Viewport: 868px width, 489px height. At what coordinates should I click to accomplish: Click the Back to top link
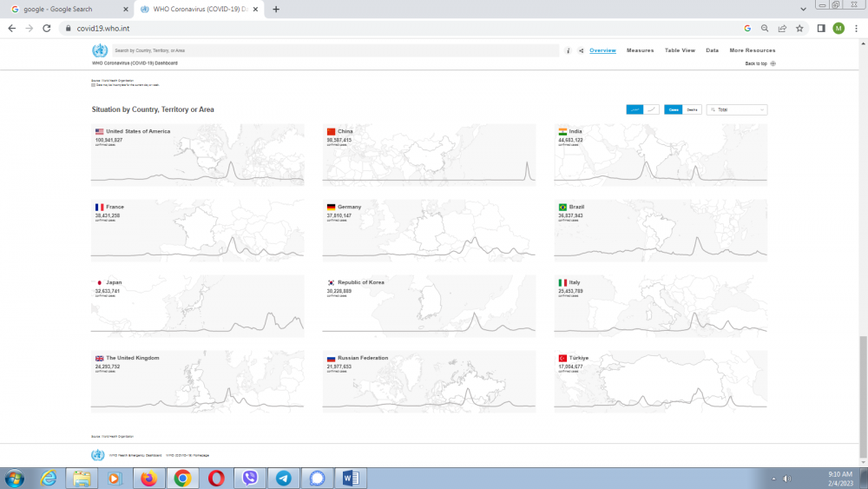coord(755,63)
